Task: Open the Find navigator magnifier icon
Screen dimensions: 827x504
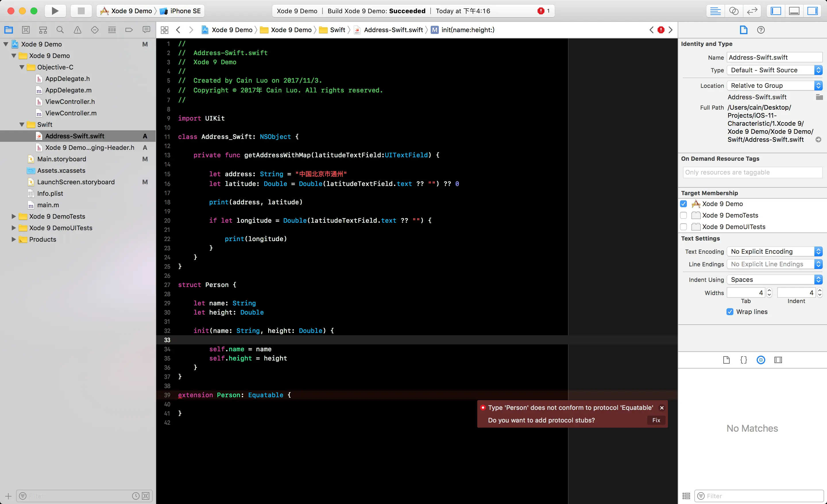Action: pyautogui.click(x=60, y=30)
